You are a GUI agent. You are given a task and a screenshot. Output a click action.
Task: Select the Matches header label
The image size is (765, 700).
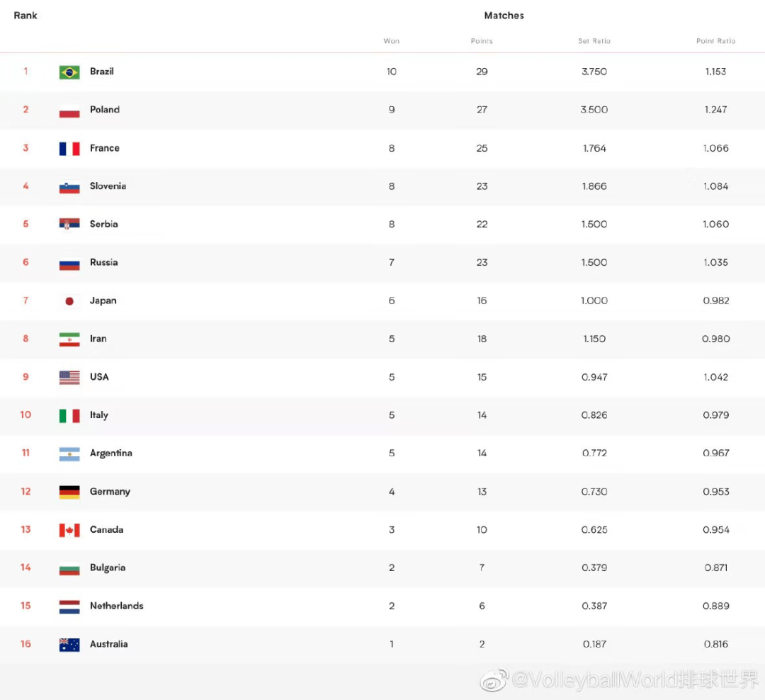pyautogui.click(x=504, y=16)
